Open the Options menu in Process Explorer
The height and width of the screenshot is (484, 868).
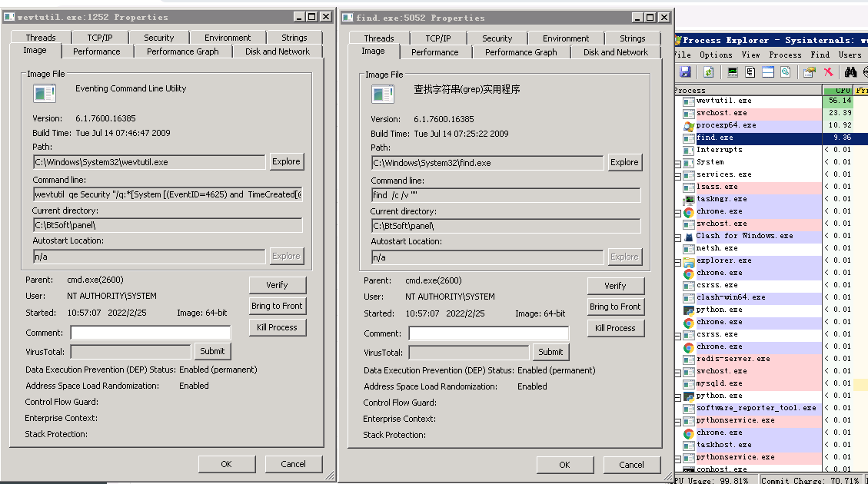(716, 55)
